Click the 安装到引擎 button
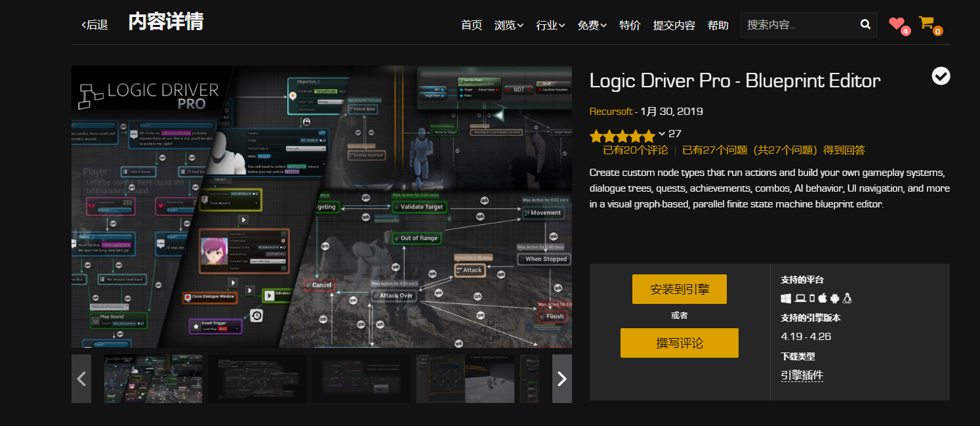This screenshot has width=980, height=426. click(x=679, y=289)
